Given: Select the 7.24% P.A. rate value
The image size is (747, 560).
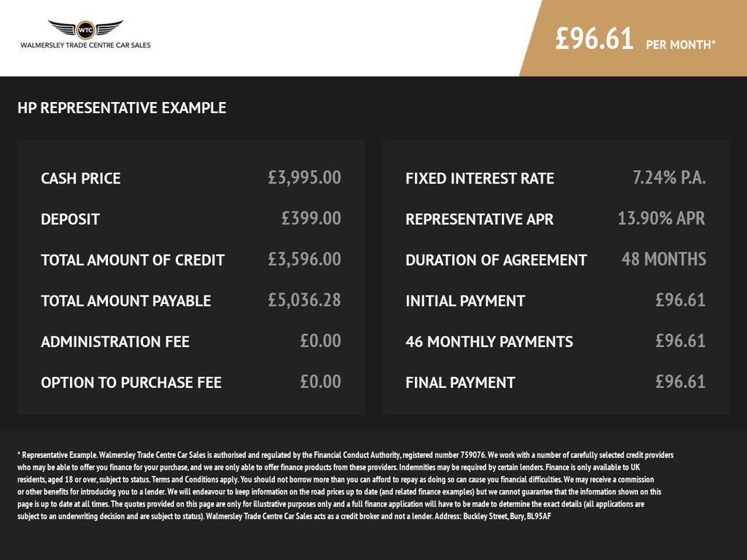Looking at the screenshot, I should pyautogui.click(x=669, y=177).
